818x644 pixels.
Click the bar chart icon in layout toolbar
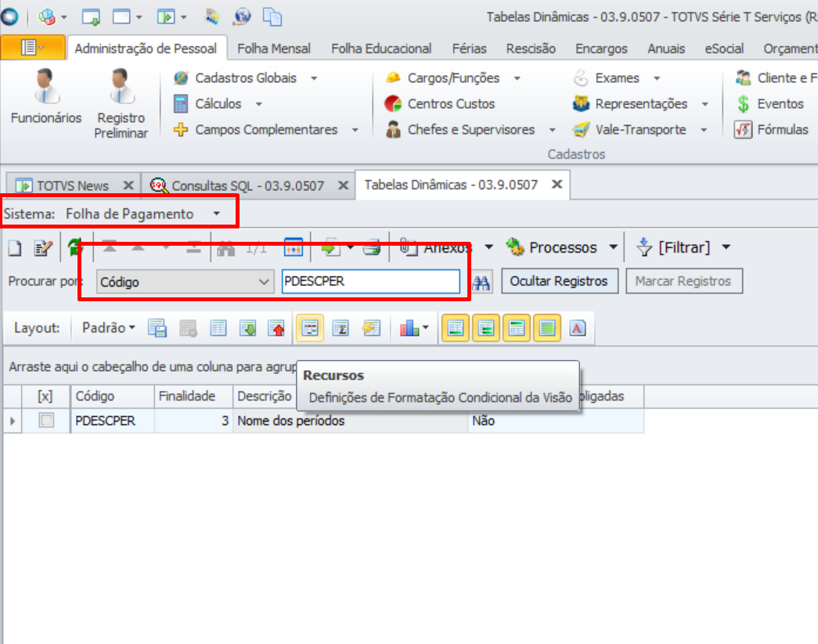coord(409,328)
